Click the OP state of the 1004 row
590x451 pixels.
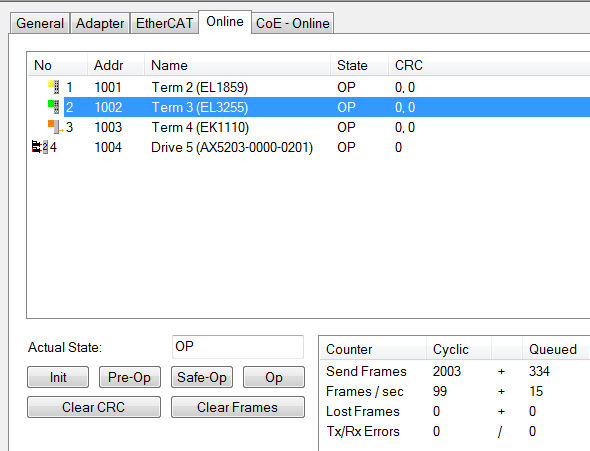[346, 147]
